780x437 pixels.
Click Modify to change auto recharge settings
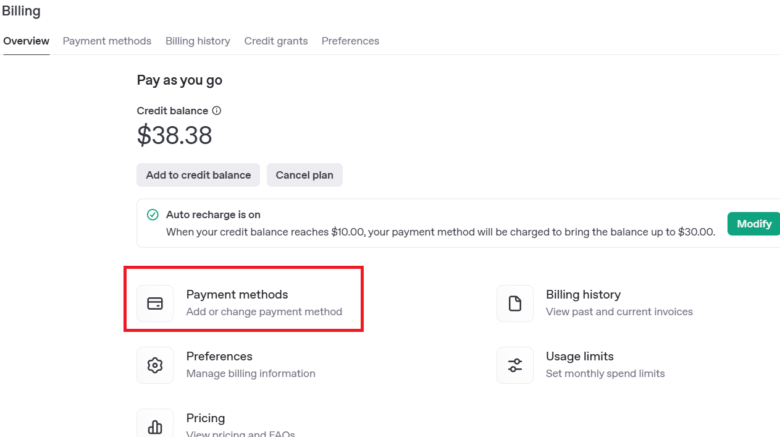[754, 224]
